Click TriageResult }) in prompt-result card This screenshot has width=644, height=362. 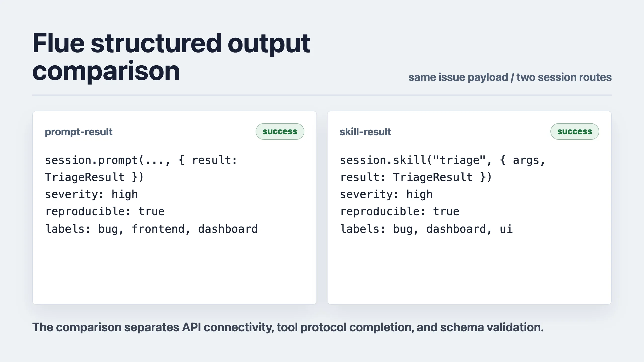click(94, 177)
